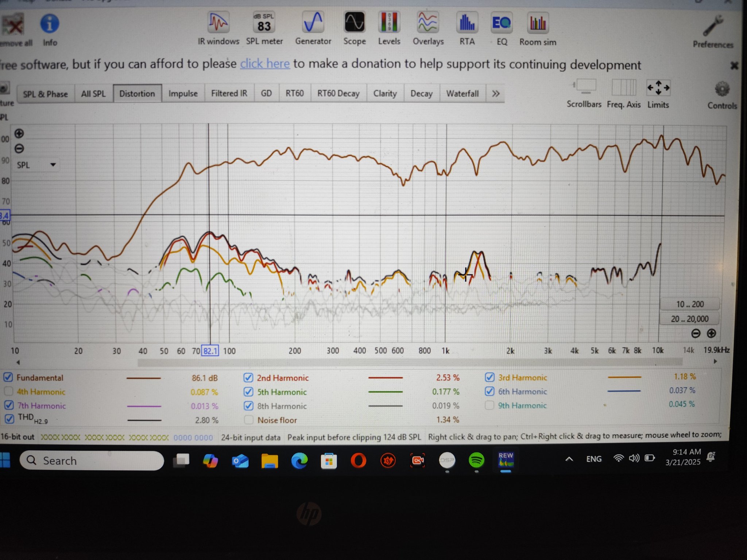Enable the Noise floor checkbox
Image resolution: width=747 pixels, height=560 pixels.
249,420
